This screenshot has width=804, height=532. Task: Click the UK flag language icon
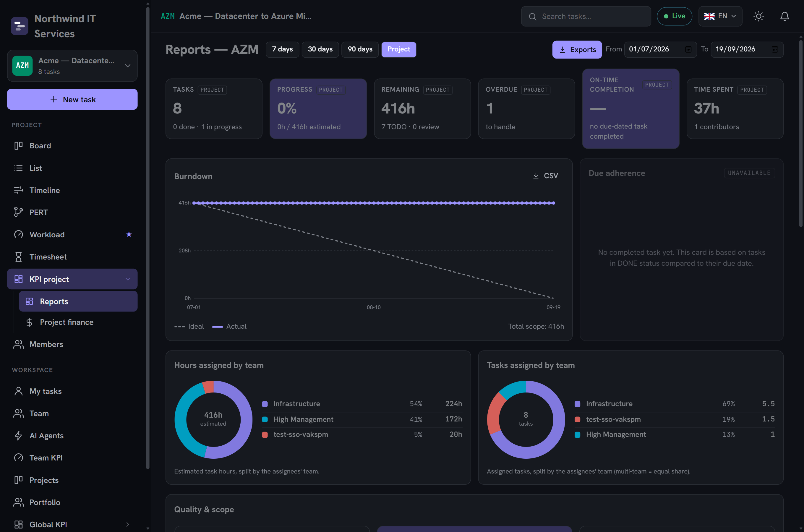(709, 16)
